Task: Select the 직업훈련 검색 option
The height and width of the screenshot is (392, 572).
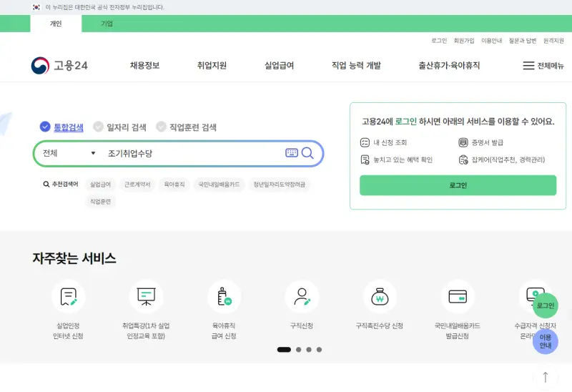Action: click(x=186, y=127)
